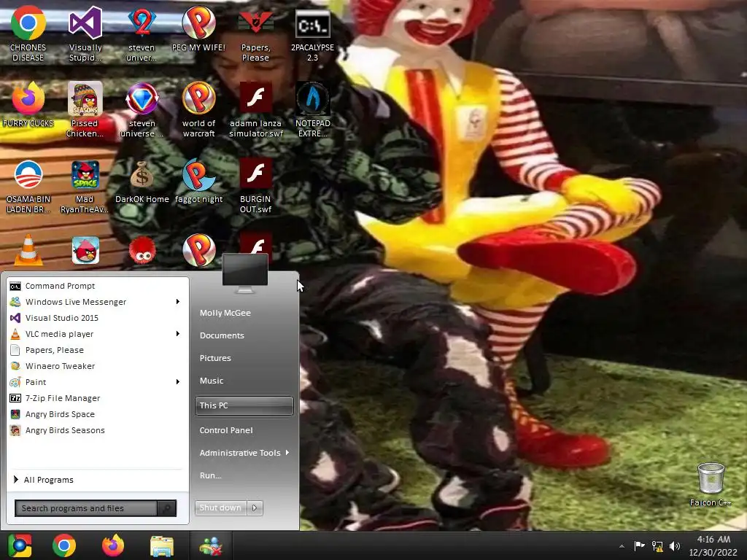Screen dimensions: 747x560
Task: Focus the Search programs and files field
Action: (86, 508)
